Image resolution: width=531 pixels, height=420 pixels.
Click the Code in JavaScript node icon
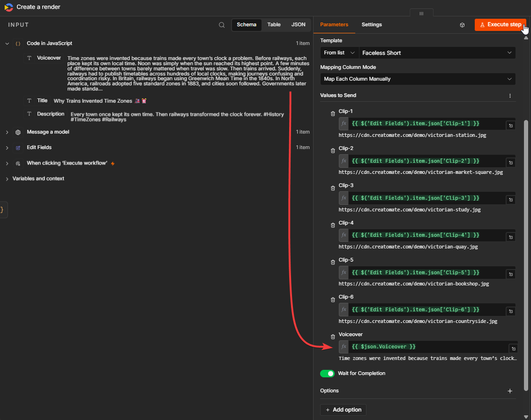tap(18, 44)
